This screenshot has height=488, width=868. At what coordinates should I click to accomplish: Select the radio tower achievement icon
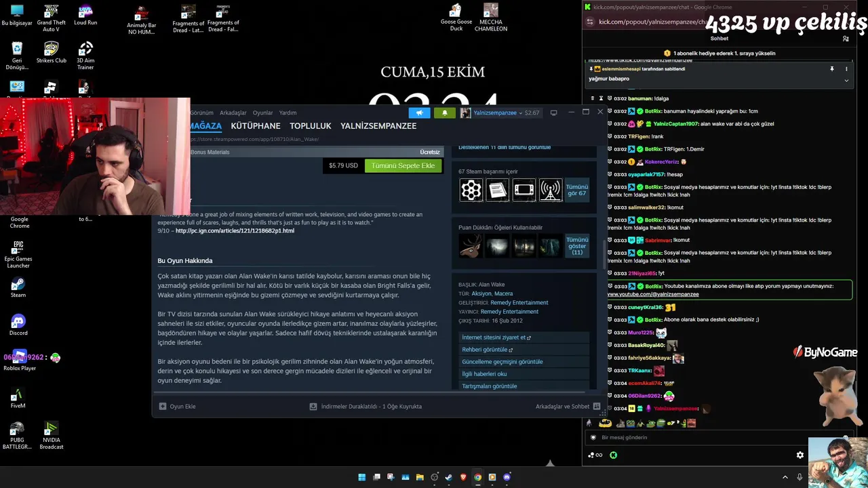[551, 190]
